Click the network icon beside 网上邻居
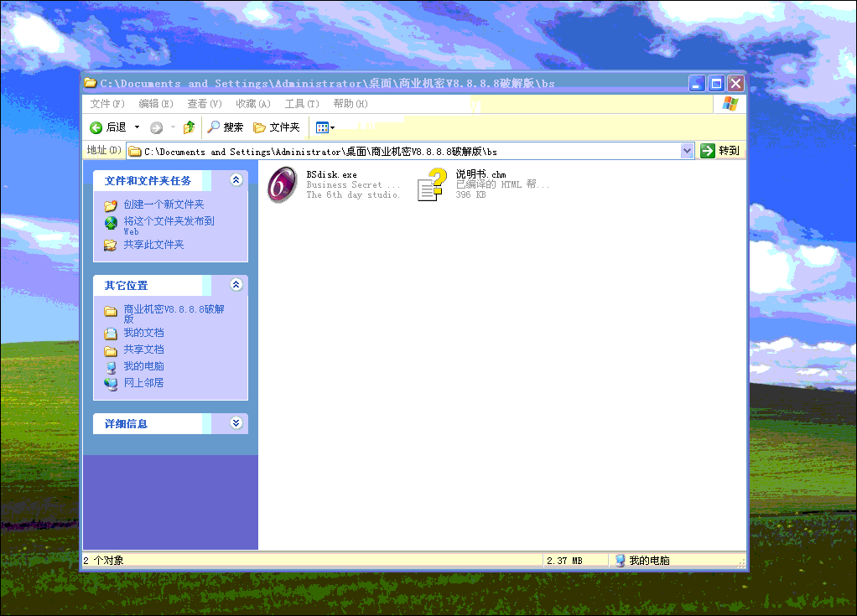This screenshot has height=616, width=857. (111, 385)
